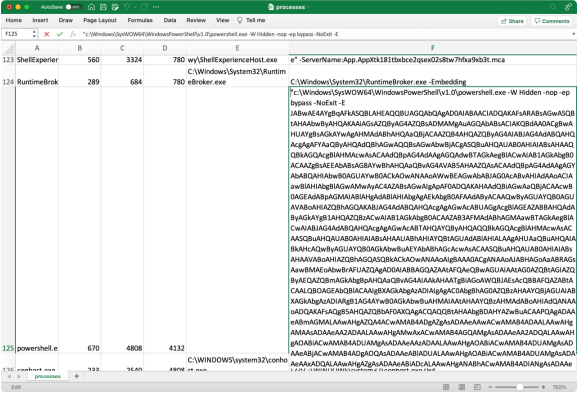The height and width of the screenshot is (398, 583).
Task: Go to previous sheet arrow
Action: click(x=9, y=376)
